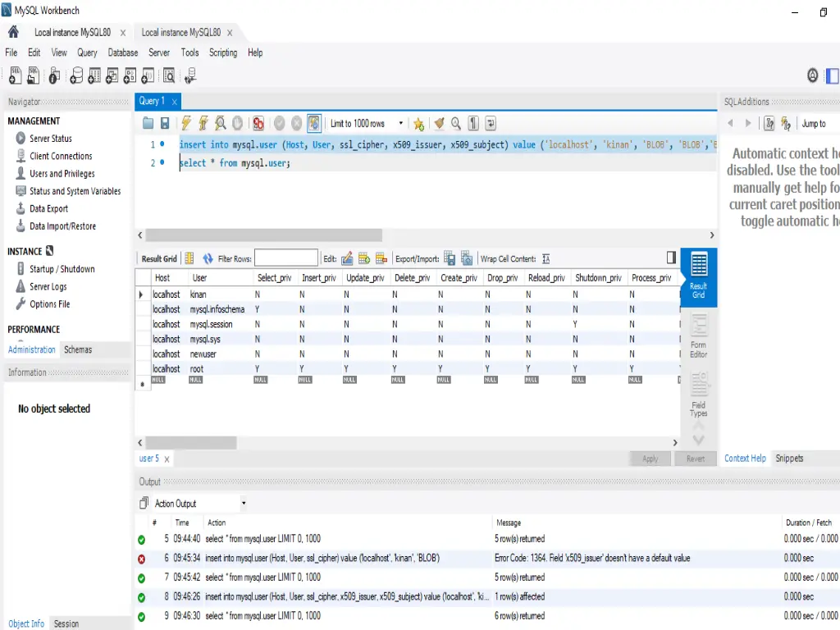This screenshot has height=630, width=840.
Task: Toggle the auto-commit mode icon
Action: (x=314, y=123)
